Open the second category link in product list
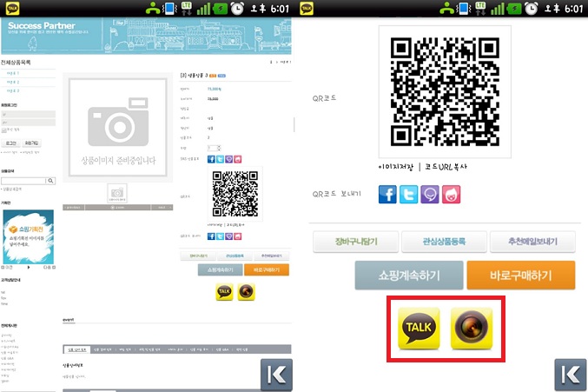This screenshot has height=392, width=588. (13, 82)
